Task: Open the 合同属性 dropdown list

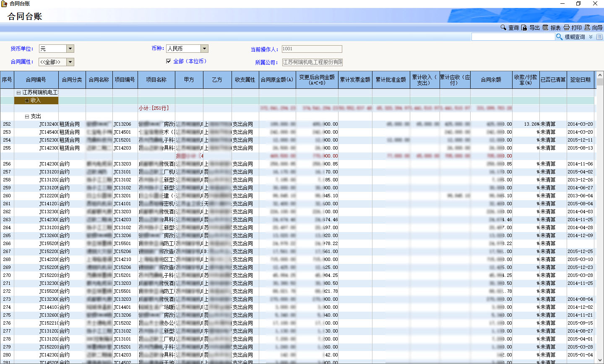Action: [70, 62]
